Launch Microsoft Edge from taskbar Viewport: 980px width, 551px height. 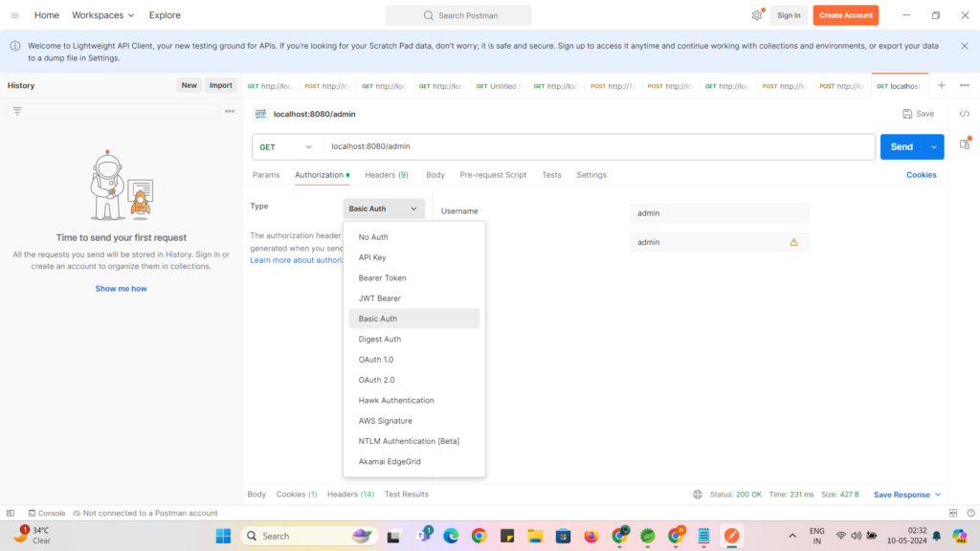tap(451, 536)
